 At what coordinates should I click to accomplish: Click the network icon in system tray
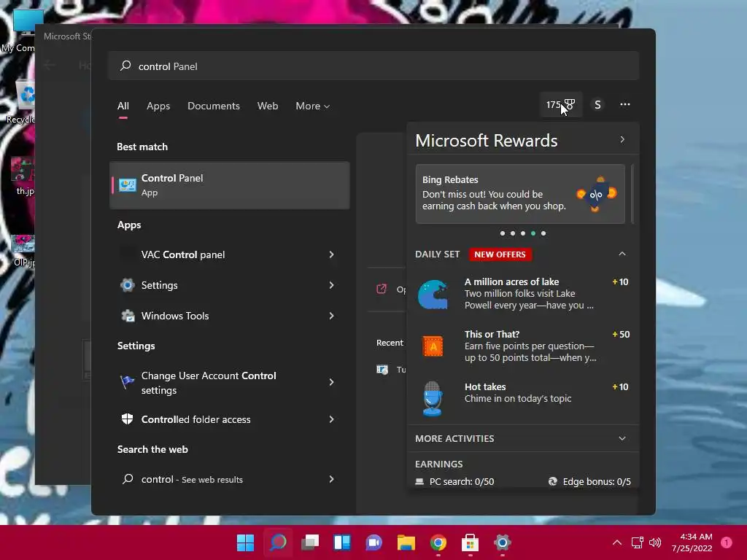[637, 542]
